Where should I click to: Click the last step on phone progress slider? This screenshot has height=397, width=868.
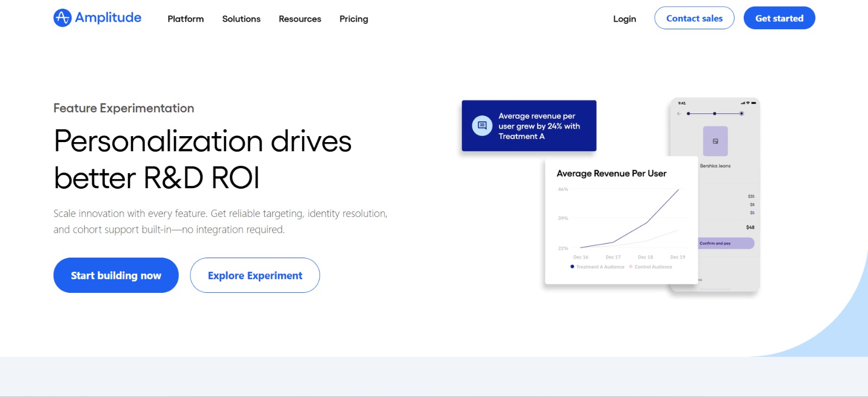[742, 113]
